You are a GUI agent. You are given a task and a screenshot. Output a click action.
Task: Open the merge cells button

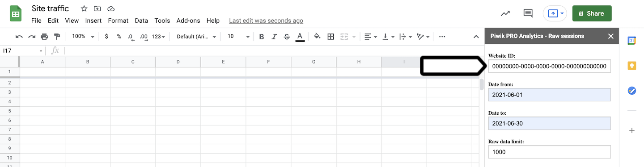[x=344, y=37]
